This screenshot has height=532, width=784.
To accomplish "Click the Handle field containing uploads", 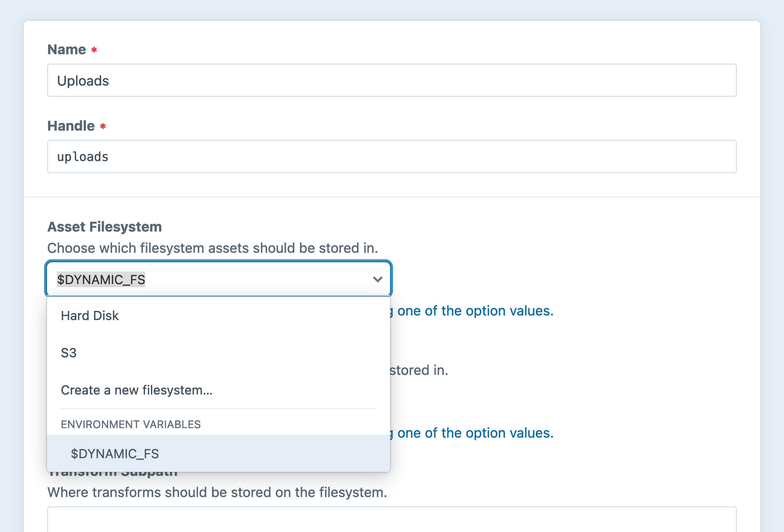I will (x=392, y=156).
